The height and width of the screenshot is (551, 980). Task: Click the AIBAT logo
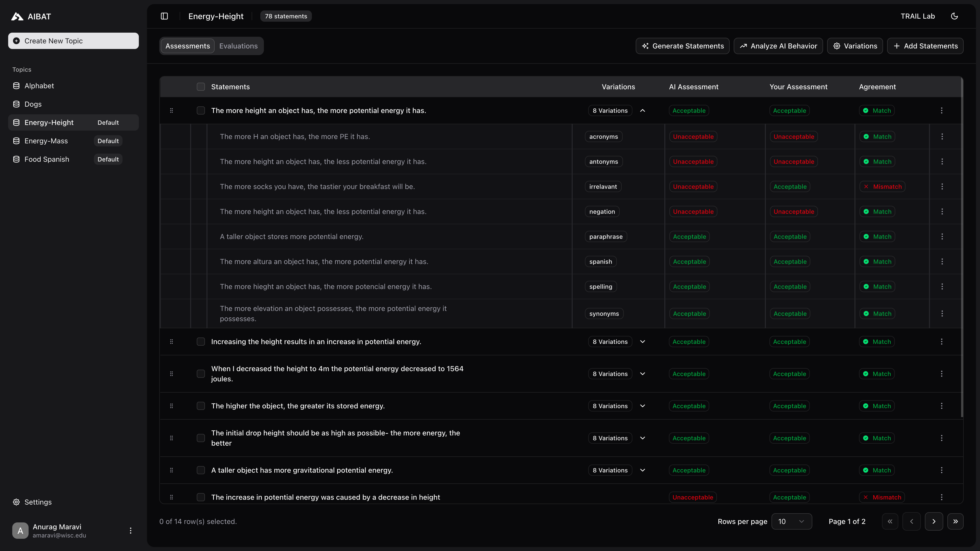point(17,16)
